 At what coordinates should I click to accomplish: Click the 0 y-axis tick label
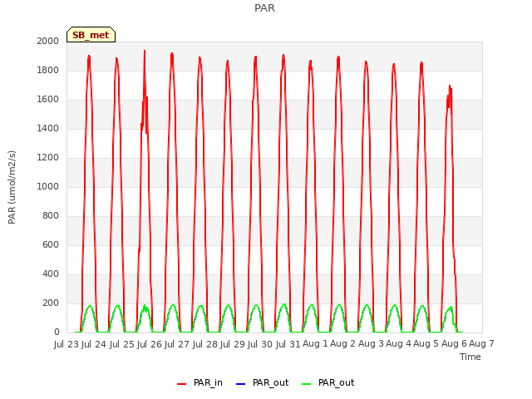[x=57, y=332]
